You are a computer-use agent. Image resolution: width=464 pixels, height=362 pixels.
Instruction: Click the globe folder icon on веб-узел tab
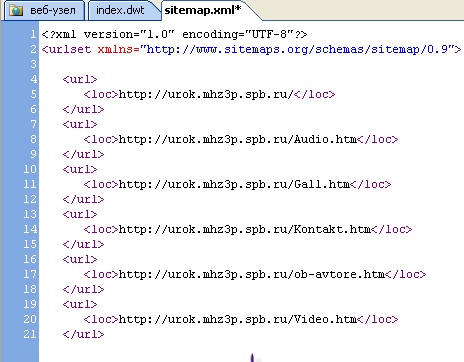(16, 11)
